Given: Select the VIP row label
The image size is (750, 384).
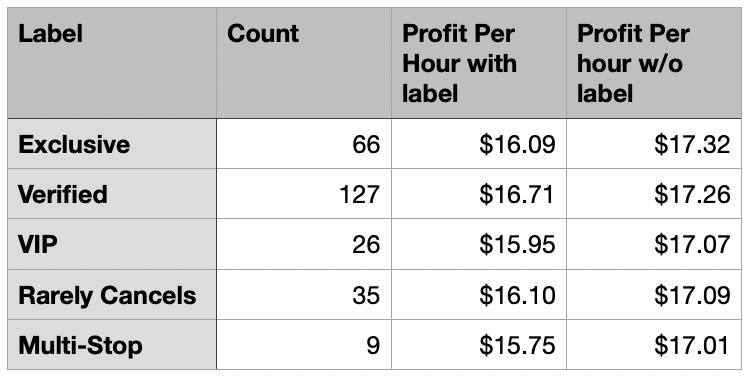Looking at the screenshot, I should 112,244.
